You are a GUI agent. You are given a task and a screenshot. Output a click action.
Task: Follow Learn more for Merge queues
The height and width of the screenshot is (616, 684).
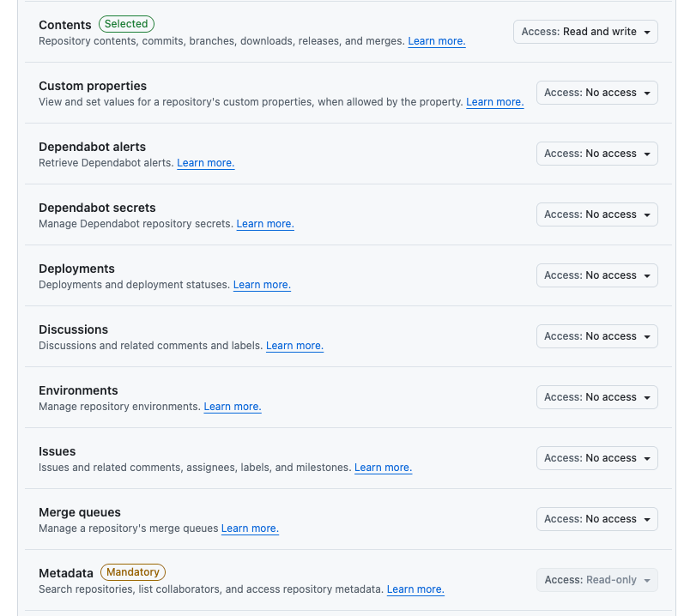tap(250, 528)
